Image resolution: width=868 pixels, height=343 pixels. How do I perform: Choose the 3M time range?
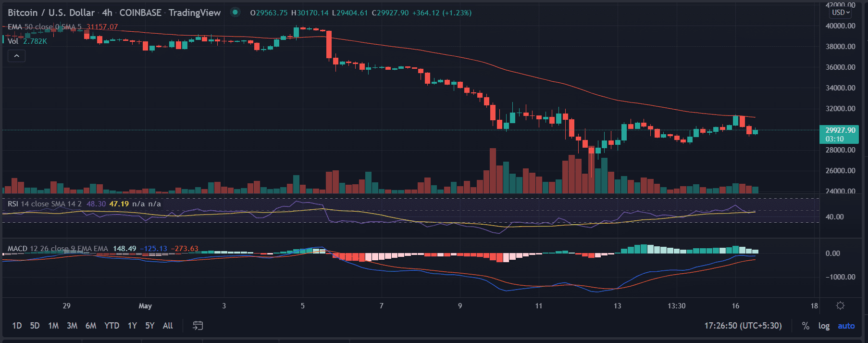(x=72, y=326)
